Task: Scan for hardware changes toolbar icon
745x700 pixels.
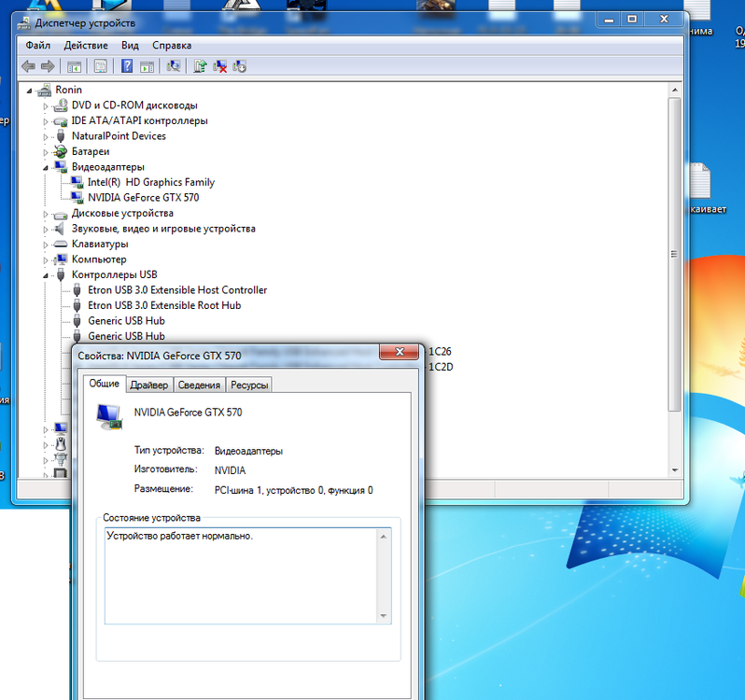Action: [x=174, y=66]
